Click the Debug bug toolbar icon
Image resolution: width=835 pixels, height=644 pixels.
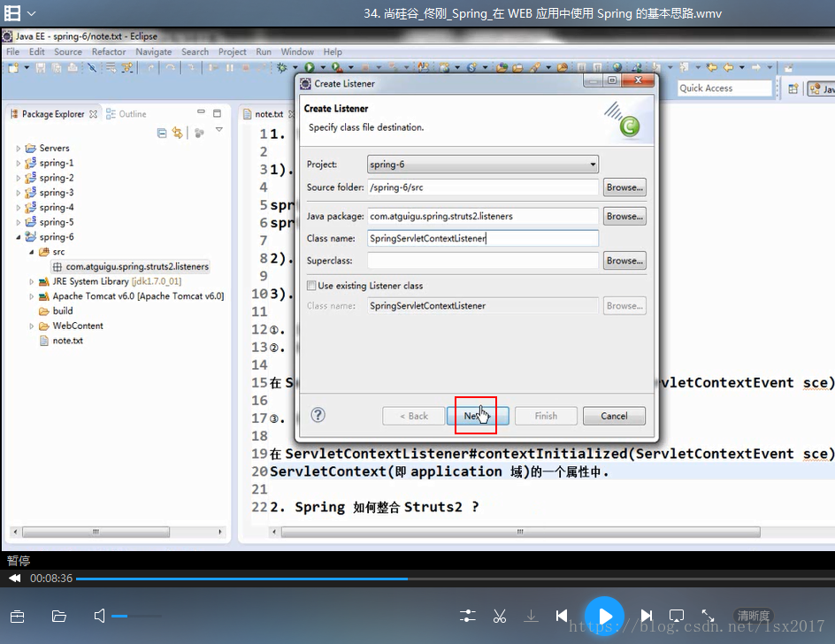(281, 67)
